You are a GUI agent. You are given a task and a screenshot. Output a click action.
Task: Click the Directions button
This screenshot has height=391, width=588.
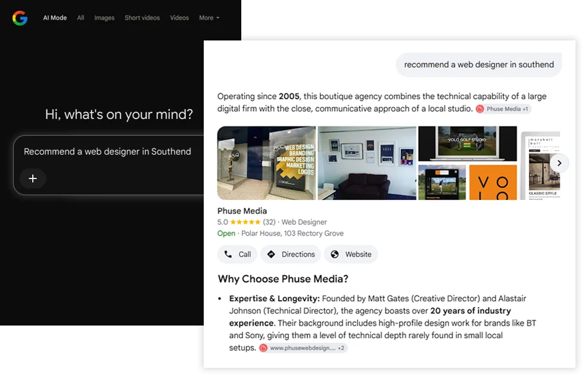coord(291,254)
